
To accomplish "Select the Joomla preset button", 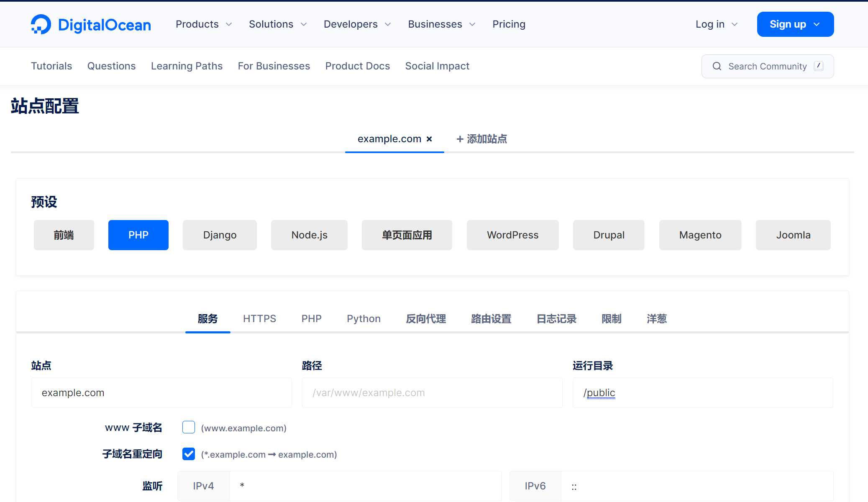I will click(x=792, y=234).
